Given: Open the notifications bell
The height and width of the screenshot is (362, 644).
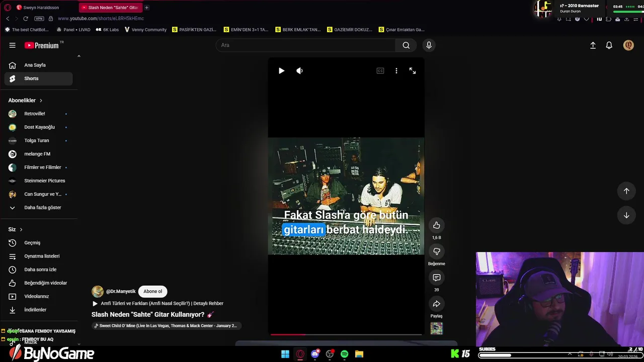Looking at the screenshot, I should pos(609,45).
